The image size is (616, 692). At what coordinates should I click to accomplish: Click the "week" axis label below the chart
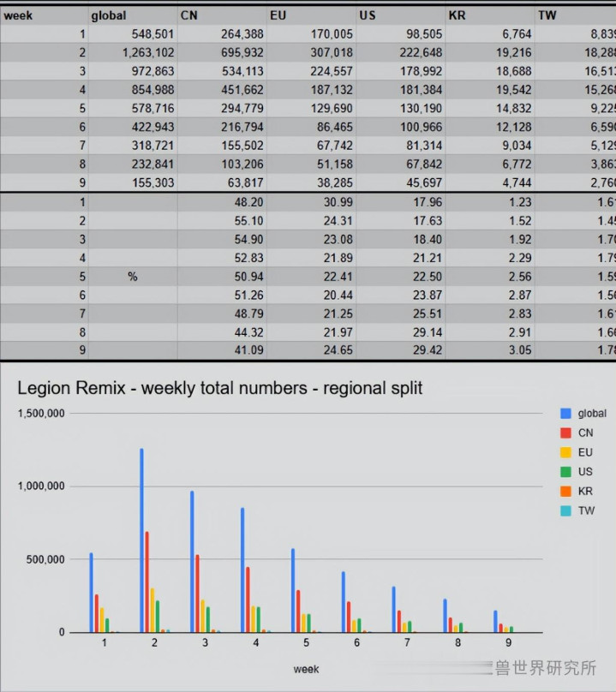pyautogui.click(x=306, y=668)
